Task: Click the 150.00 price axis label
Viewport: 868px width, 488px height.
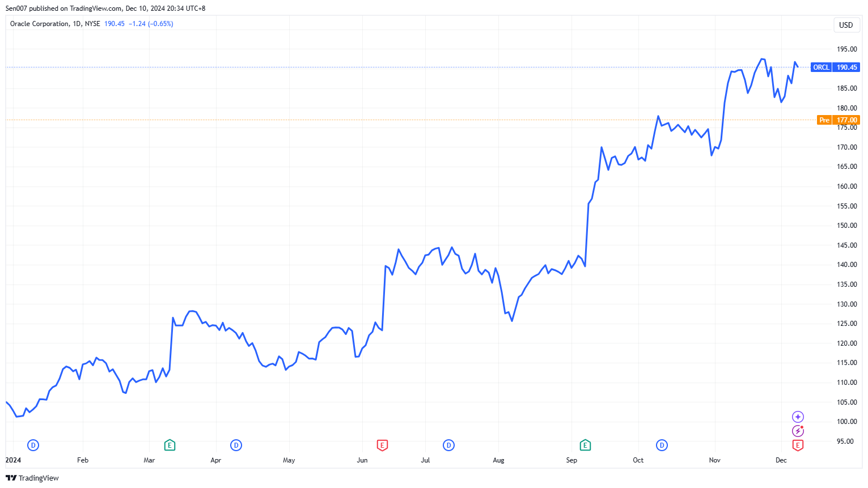Action: (x=846, y=226)
